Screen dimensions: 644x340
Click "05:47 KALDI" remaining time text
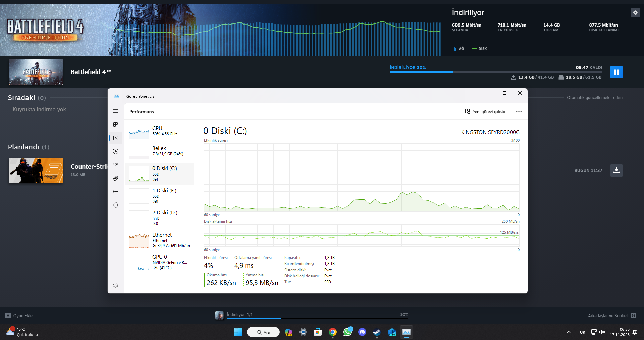[x=589, y=68]
